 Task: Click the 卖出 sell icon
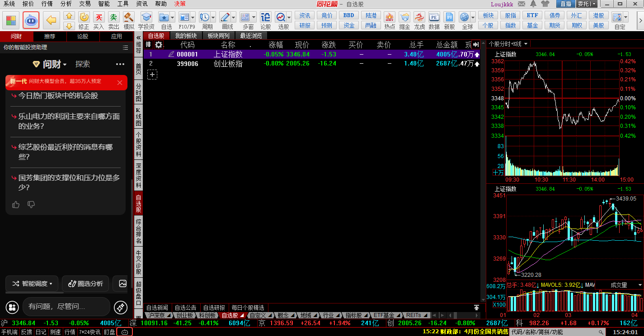point(113,18)
